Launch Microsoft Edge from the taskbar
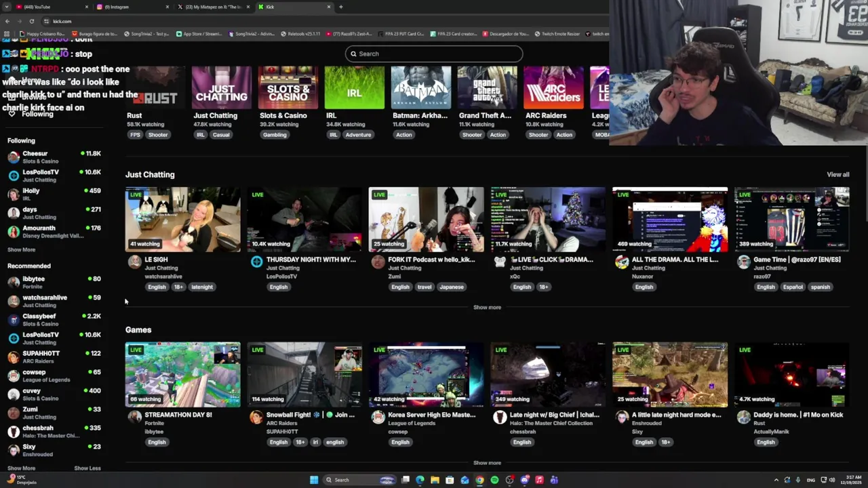 pyautogui.click(x=420, y=480)
